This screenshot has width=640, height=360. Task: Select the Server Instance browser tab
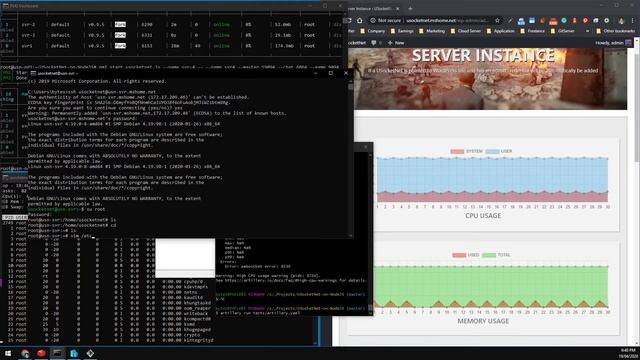pos(373,8)
